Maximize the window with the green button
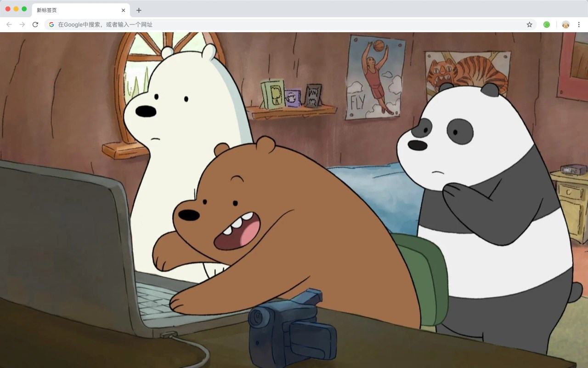588x368 pixels. [x=24, y=9]
